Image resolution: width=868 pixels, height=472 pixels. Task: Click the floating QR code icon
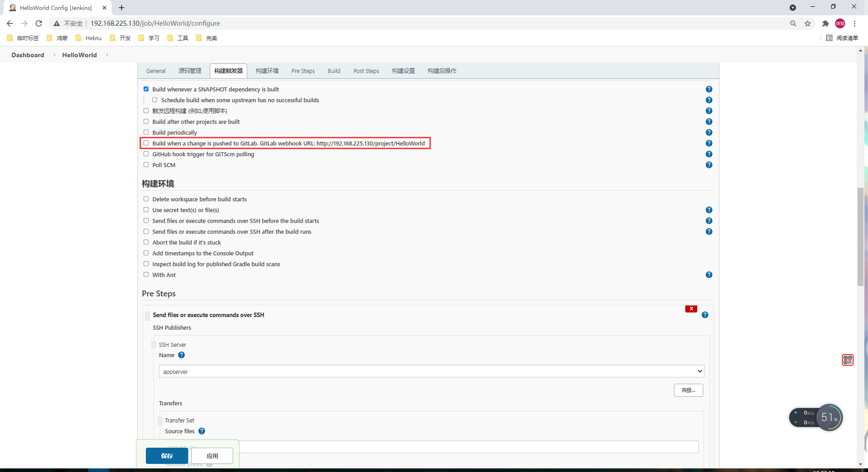click(848, 360)
